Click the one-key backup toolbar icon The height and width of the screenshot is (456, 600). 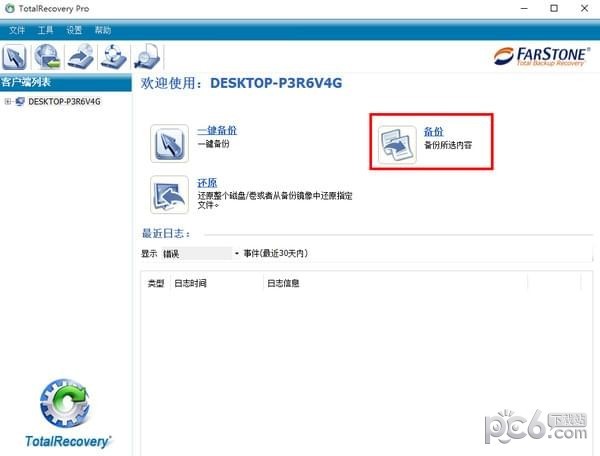[x=14, y=57]
